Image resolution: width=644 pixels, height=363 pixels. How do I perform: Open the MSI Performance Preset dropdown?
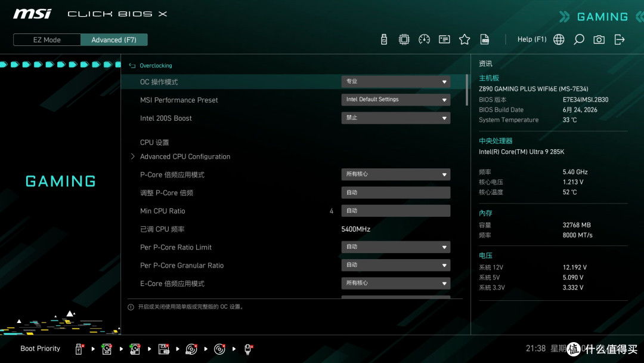point(395,100)
